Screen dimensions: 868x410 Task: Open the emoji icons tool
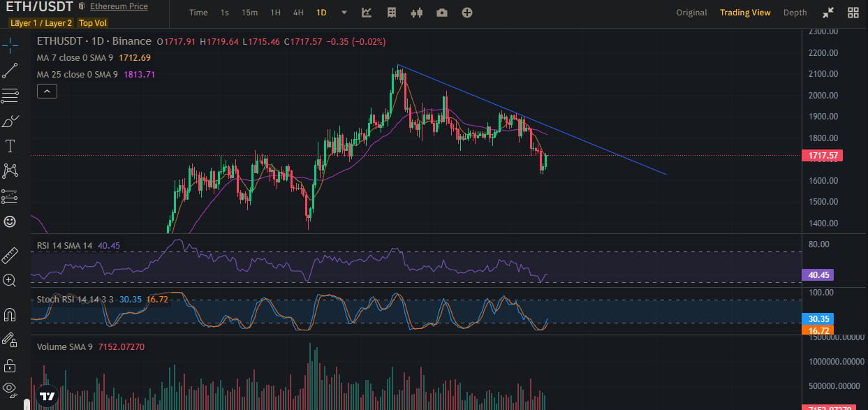(10, 221)
